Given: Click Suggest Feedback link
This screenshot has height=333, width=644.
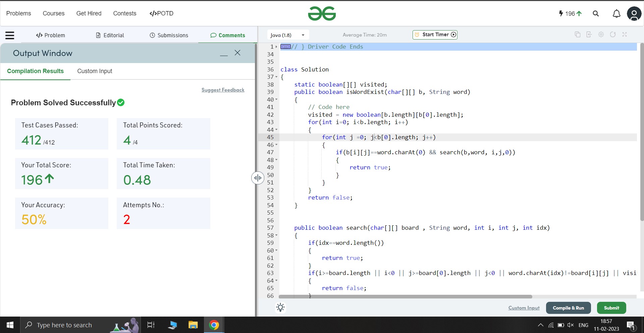Looking at the screenshot, I should point(223,90).
